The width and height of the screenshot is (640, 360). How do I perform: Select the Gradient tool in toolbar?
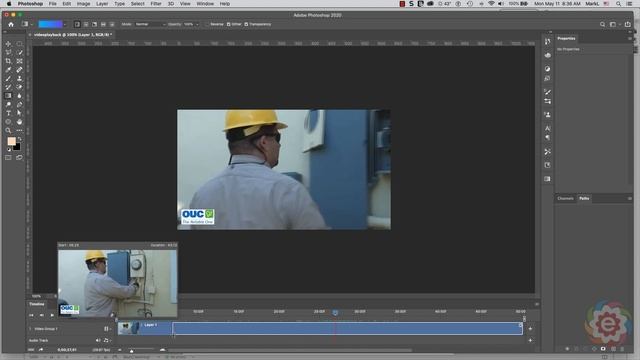click(x=8, y=96)
